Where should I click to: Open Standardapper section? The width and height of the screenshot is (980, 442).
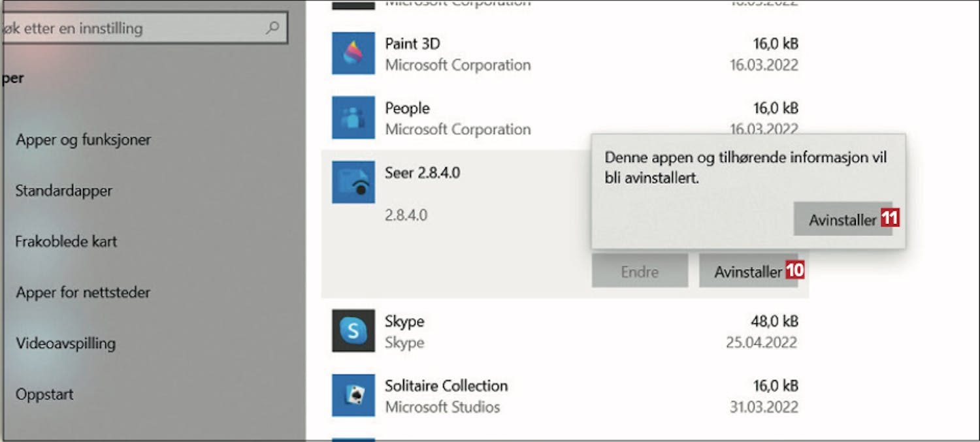[x=64, y=191]
